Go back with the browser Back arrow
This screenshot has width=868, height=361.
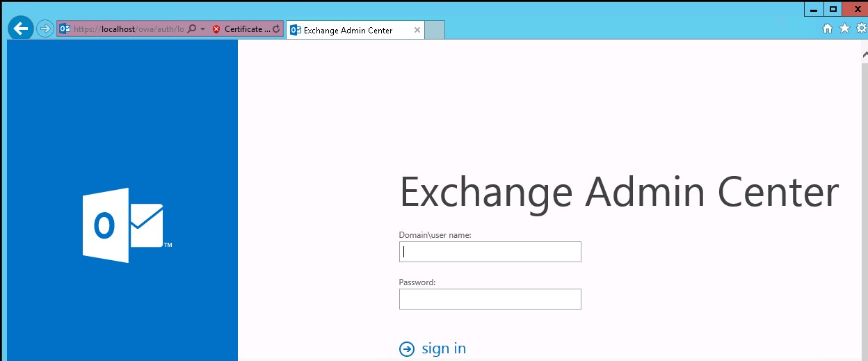(21, 29)
